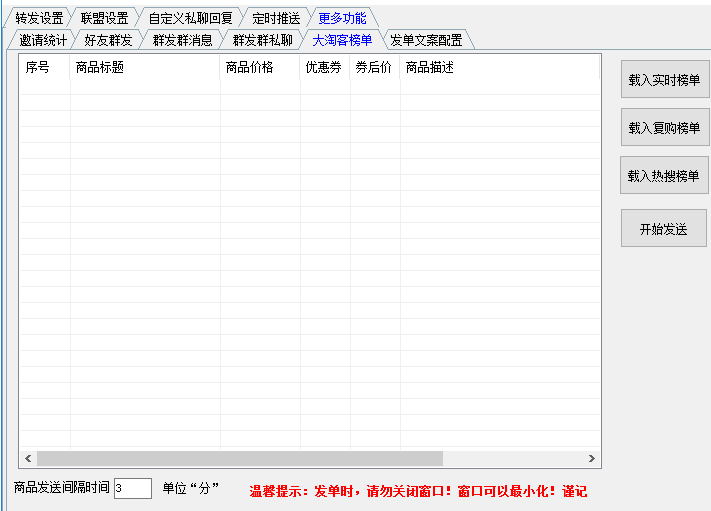Click the 商品标题 column header

pyautogui.click(x=145, y=67)
